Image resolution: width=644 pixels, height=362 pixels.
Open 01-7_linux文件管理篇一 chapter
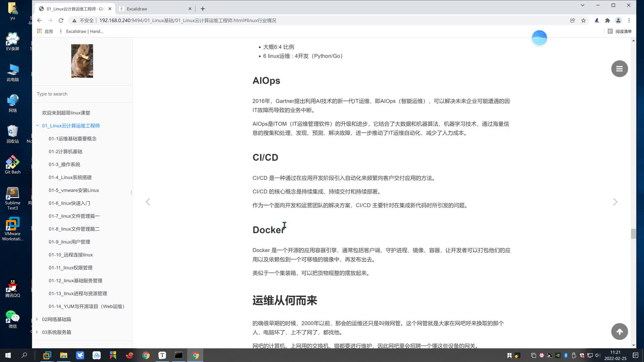point(74,216)
